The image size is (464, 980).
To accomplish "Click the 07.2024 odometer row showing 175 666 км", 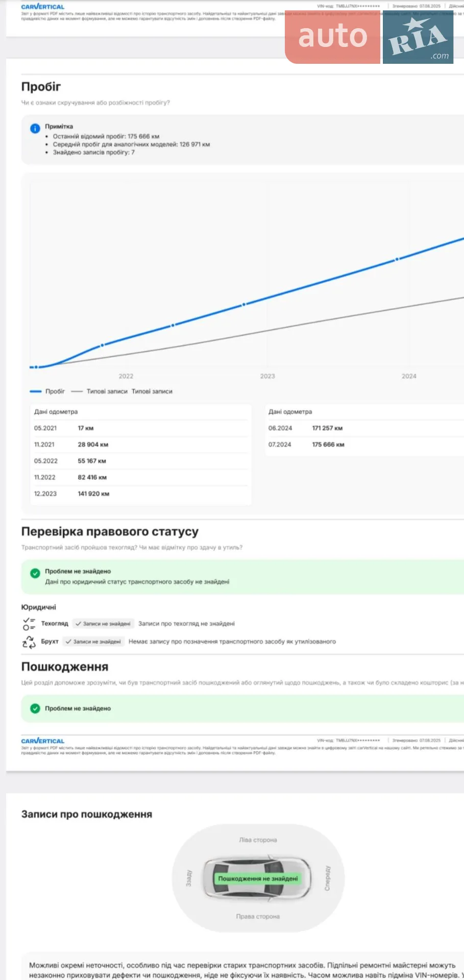I will (366, 445).
